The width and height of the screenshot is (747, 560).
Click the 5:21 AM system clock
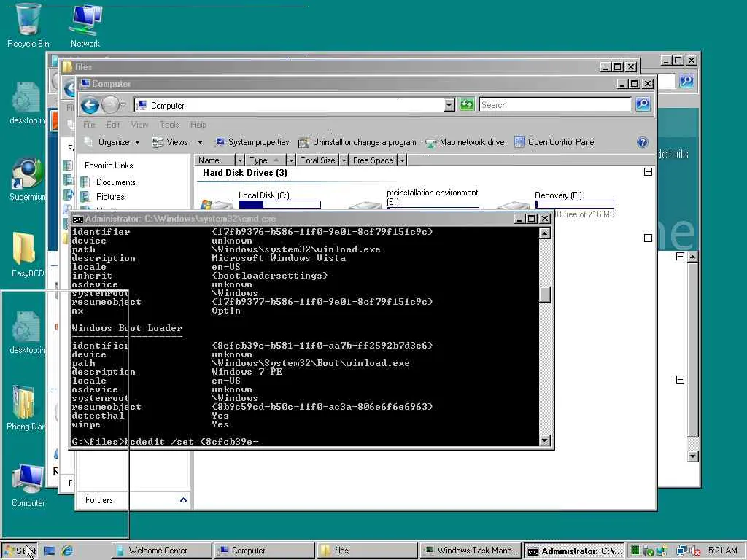pos(722,551)
